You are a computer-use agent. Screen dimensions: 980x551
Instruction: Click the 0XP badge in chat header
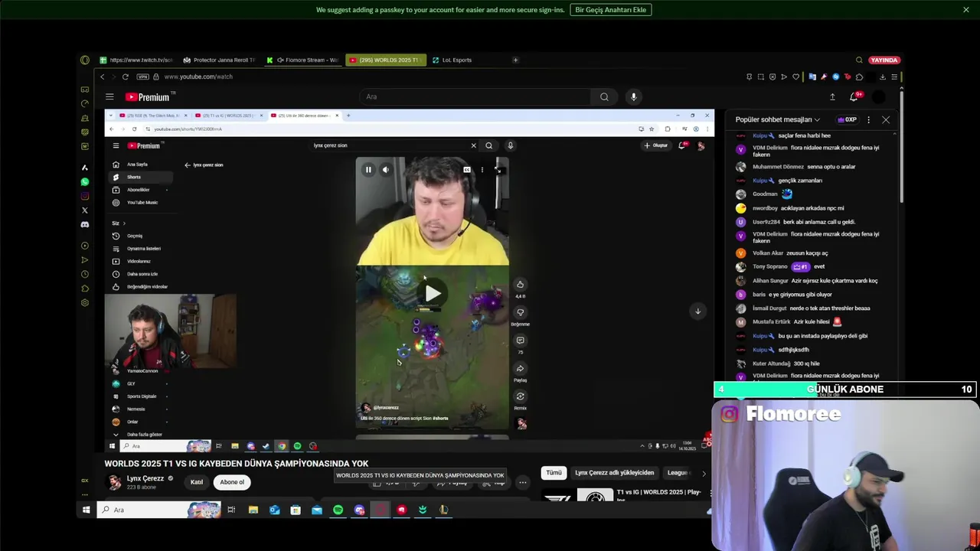pyautogui.click(x=847, y=119)
